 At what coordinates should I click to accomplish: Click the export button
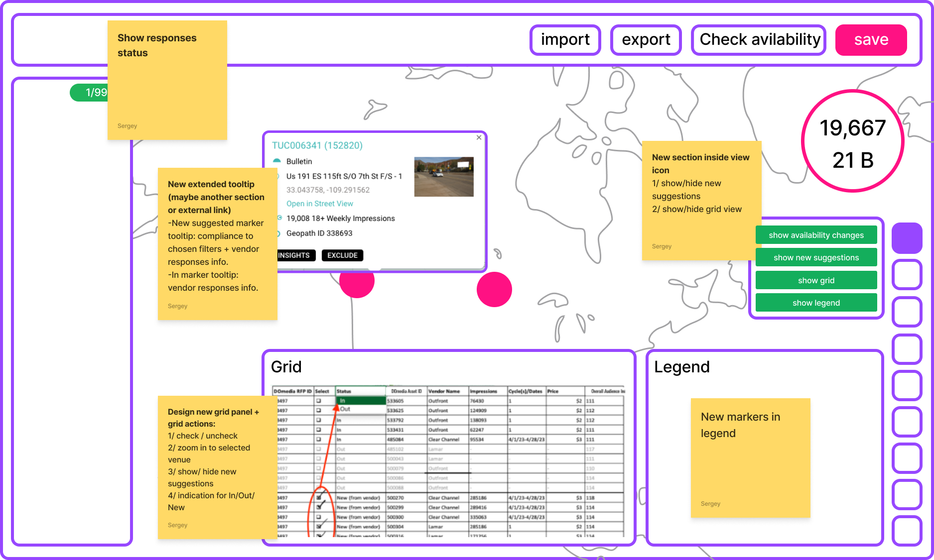coord(646,40)
